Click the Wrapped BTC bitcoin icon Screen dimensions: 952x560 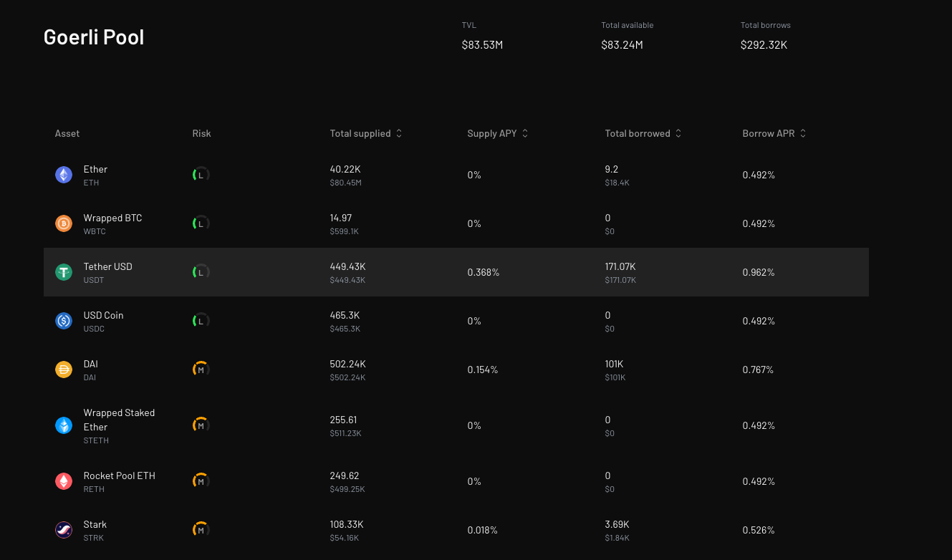point(64,223)
